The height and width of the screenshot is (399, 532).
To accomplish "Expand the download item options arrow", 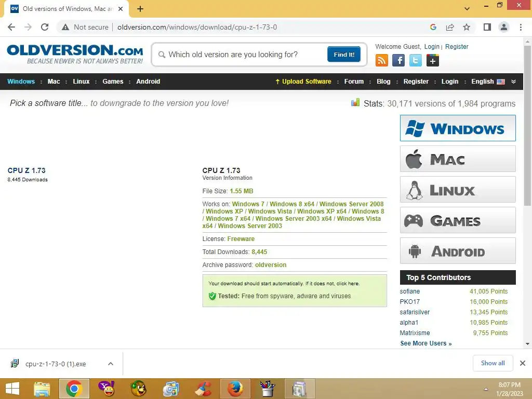I will coord(110,364).
